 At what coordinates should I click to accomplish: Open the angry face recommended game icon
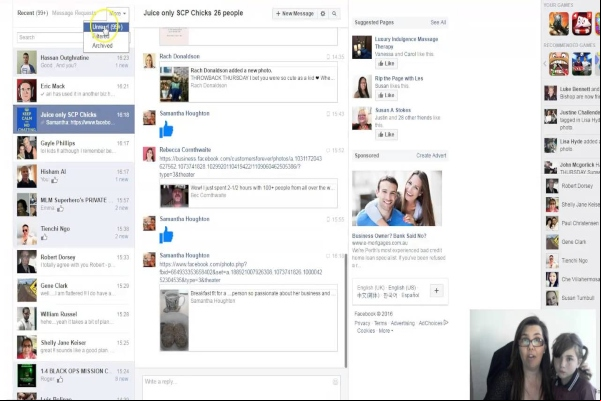click(x=559, y=64)
